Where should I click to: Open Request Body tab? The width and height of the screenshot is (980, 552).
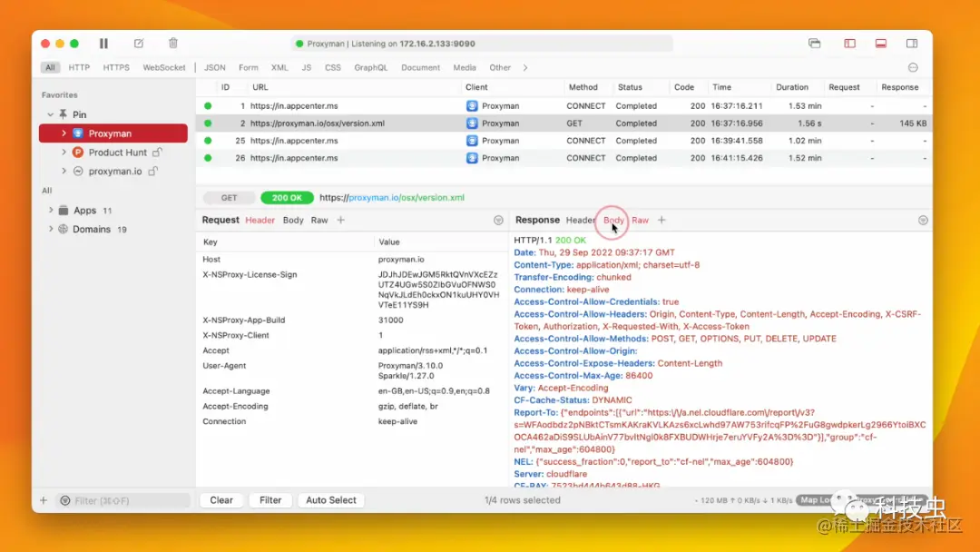(293, 220)
